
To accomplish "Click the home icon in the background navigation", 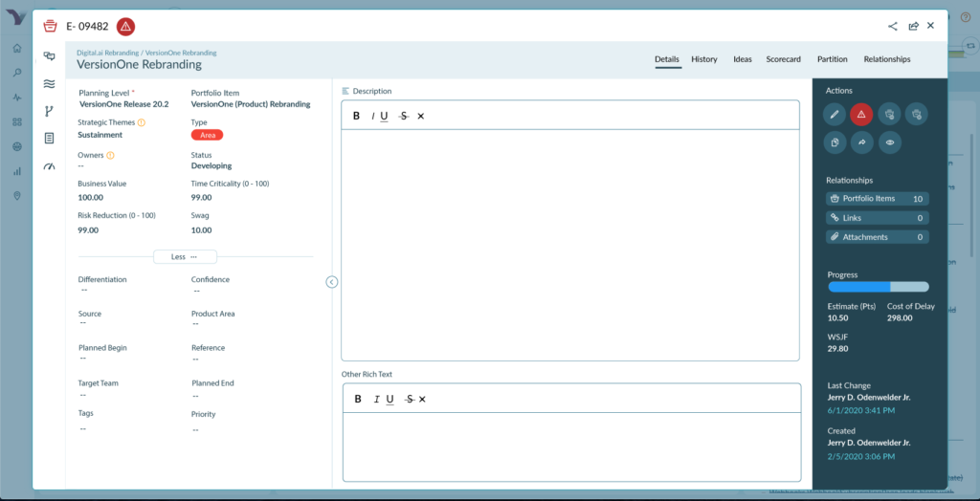I will 17,48.
